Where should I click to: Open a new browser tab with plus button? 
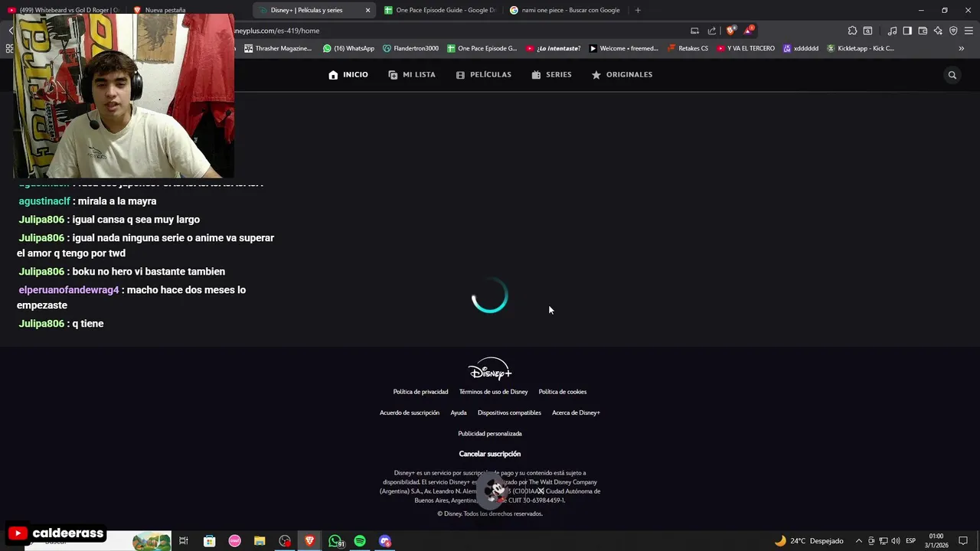[x=638, y=10]
